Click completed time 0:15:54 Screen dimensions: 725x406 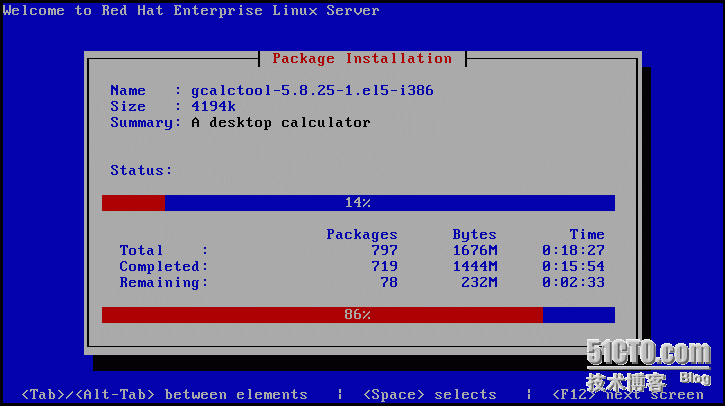click(x=573, y=266)
